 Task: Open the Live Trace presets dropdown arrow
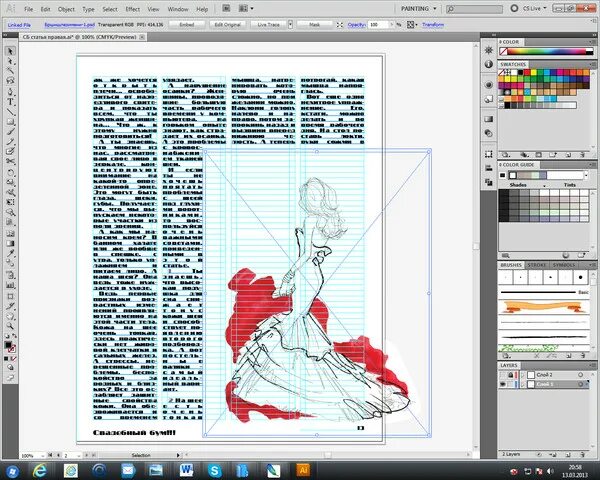tap(290, 24)
